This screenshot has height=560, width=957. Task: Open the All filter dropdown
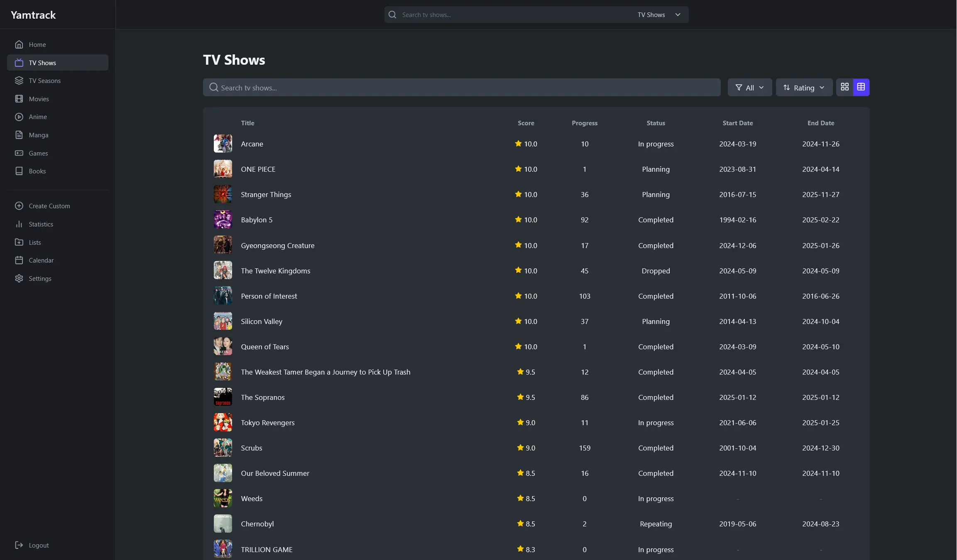(749, 87)
